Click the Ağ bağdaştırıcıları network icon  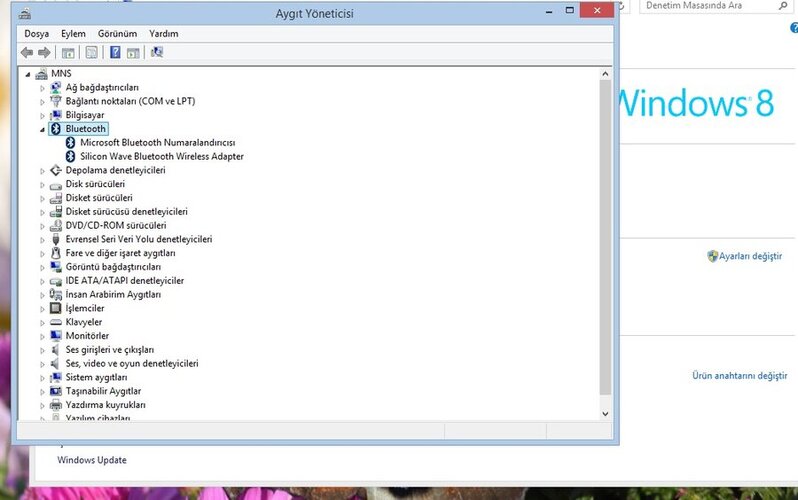(56, 88)
